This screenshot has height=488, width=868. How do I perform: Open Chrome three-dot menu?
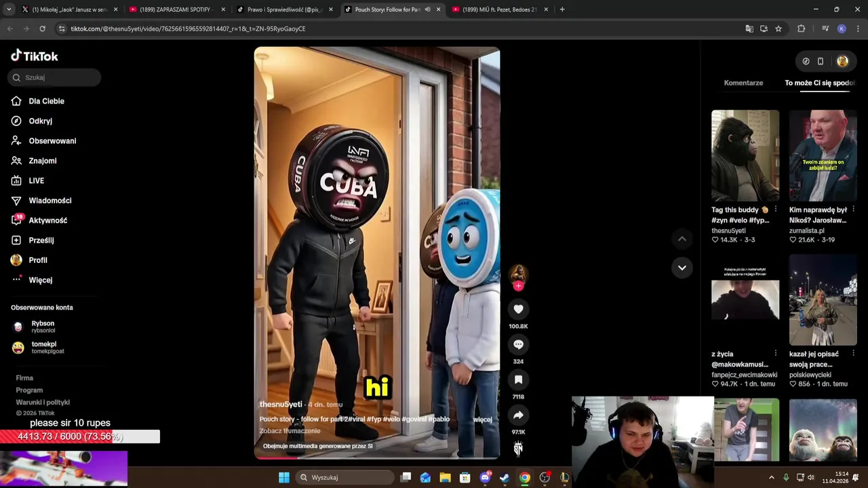[x=858, y=28]
